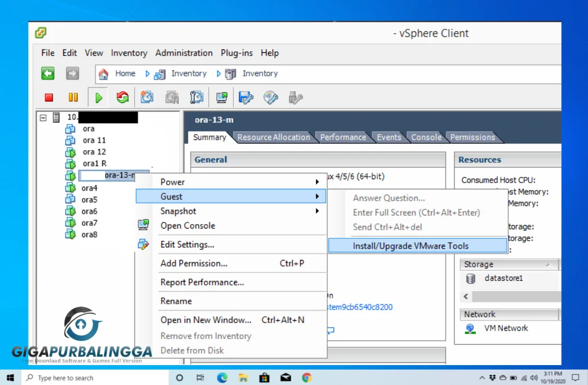Expand the Power submenu
The width and height of the screenshot is (588, 385).
point(317,182)
